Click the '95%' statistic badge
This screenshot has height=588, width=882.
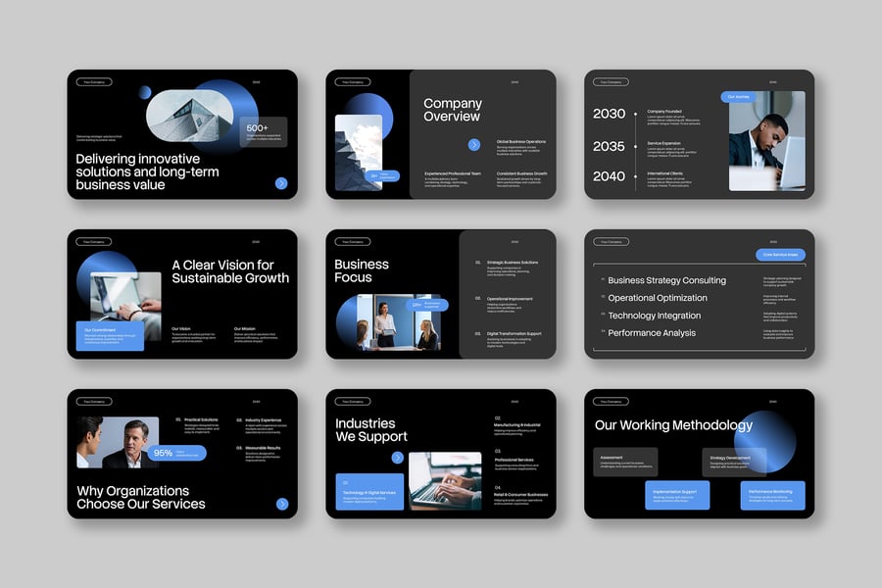tap(176, 453)
